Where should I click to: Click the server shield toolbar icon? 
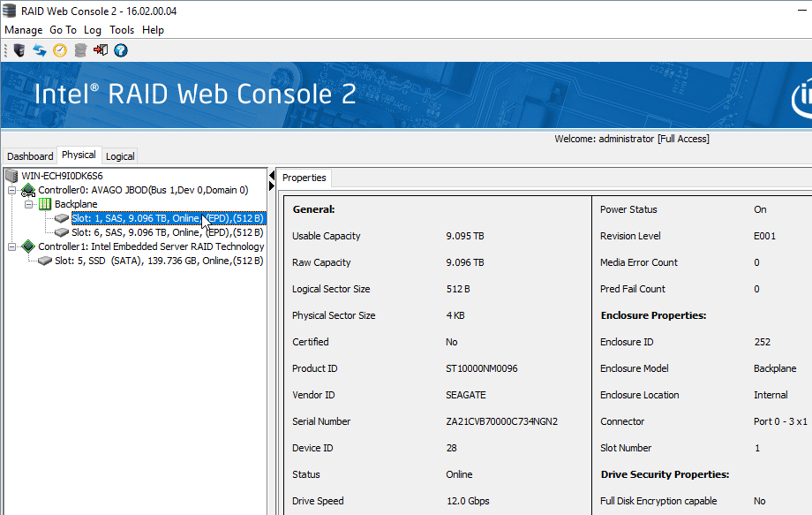coord(19,50)
